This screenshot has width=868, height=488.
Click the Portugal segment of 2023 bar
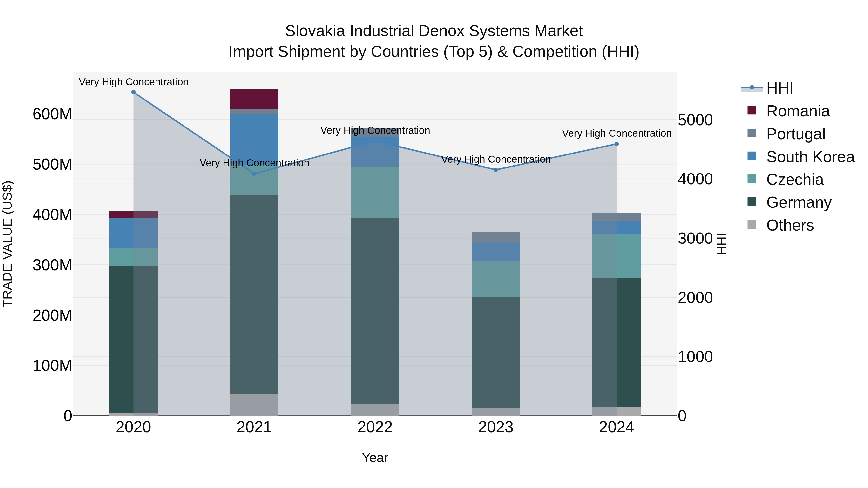pos(496,237)
